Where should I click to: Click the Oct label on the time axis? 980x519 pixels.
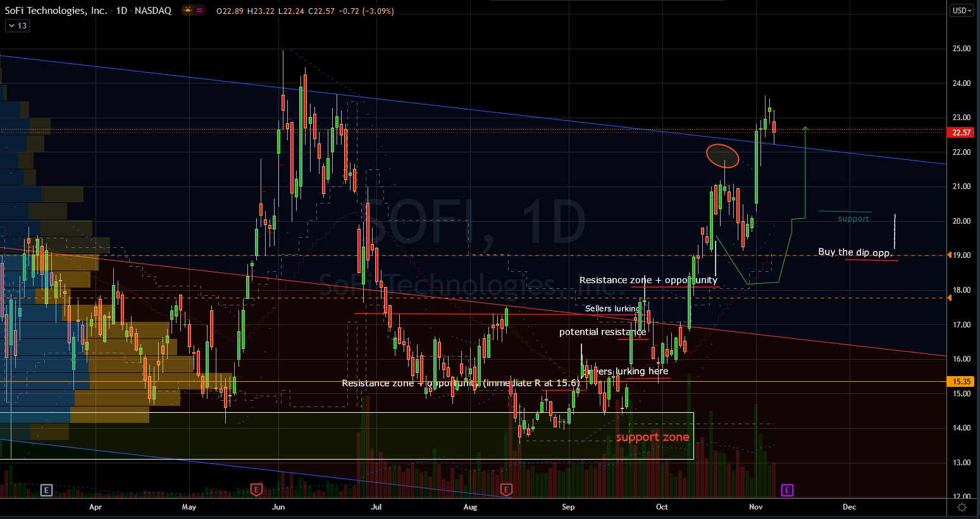pyautogui.click(x=662, y=507)
